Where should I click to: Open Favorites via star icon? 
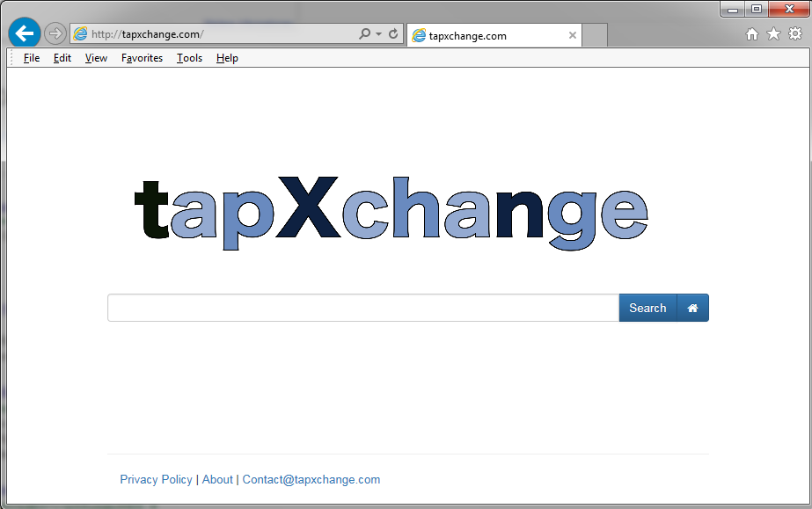[773, 34]
